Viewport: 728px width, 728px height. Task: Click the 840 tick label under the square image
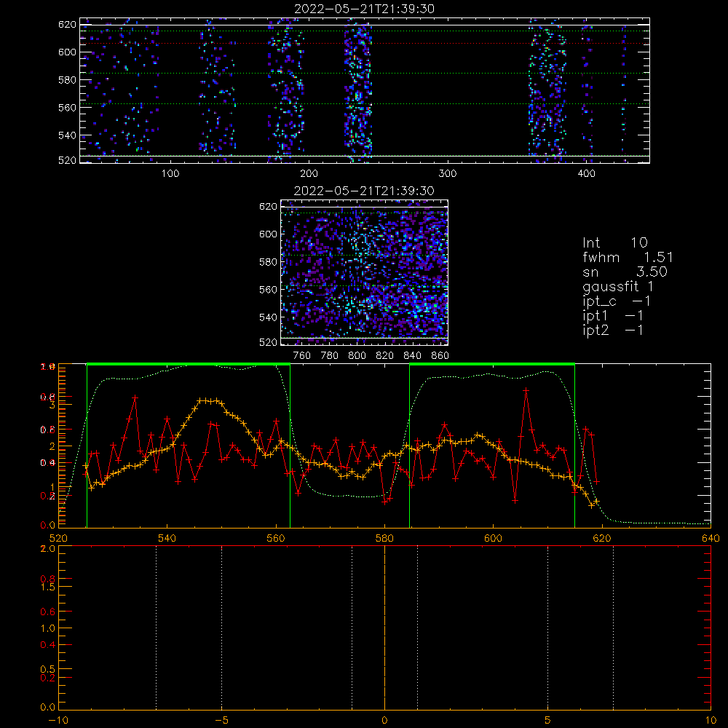412,356
